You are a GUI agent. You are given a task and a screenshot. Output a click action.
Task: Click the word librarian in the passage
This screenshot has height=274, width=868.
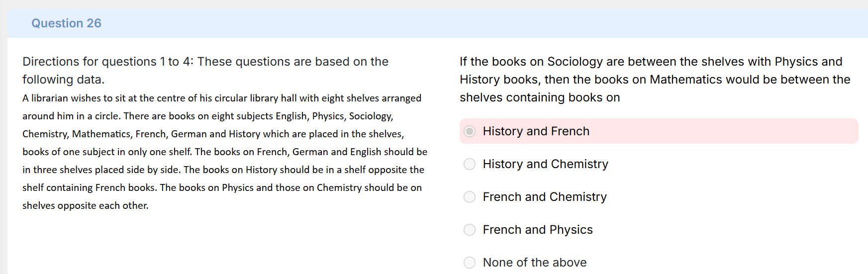[x=51, y=98]
